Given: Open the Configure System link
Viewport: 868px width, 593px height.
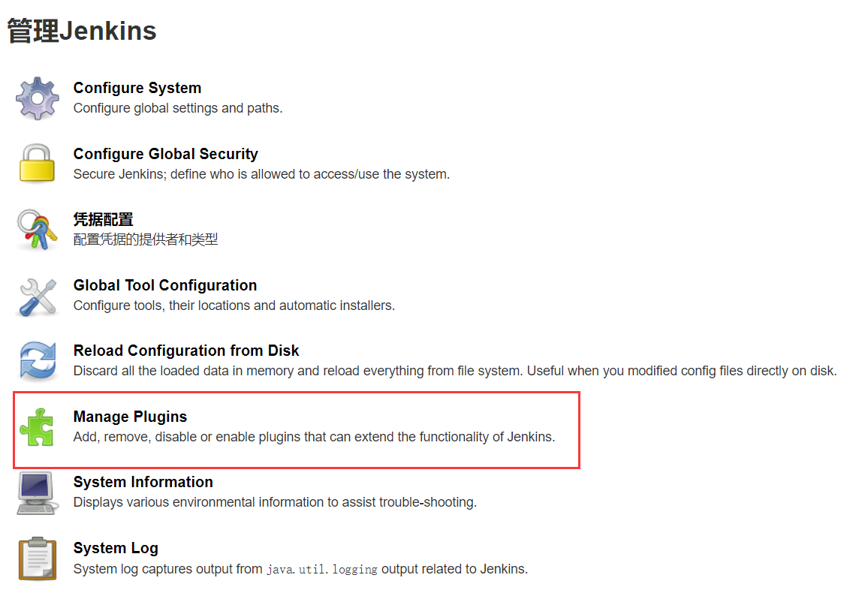Looking at the screenshot, I should [x=137, y=88].
